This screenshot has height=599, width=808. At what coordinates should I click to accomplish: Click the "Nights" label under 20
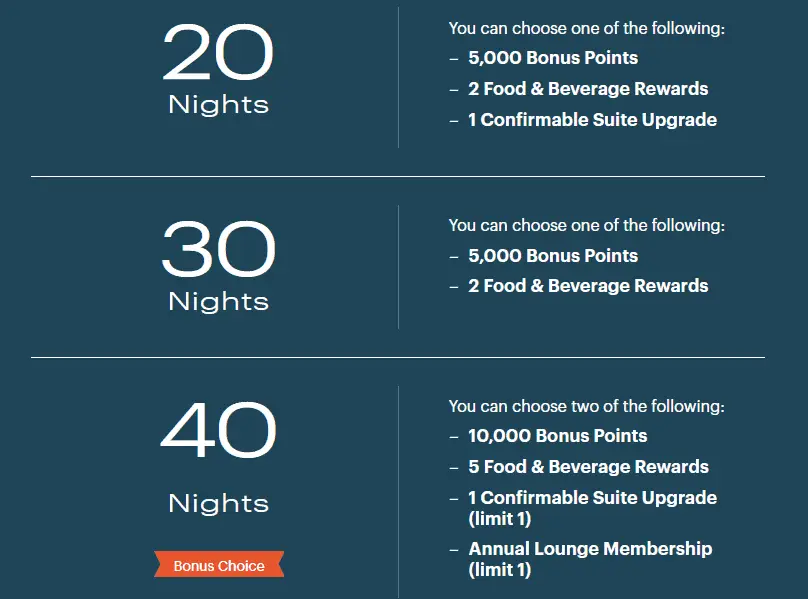[x=218, y=104]
